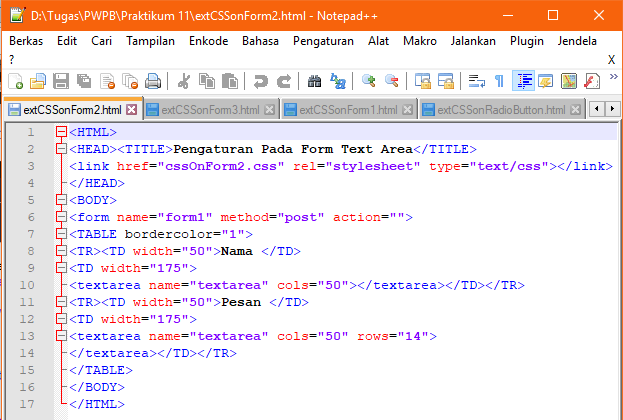This screenshot has height=420, width=623.
Task: Close the extCSSonForm1.html tab
Action: point(407,110)
